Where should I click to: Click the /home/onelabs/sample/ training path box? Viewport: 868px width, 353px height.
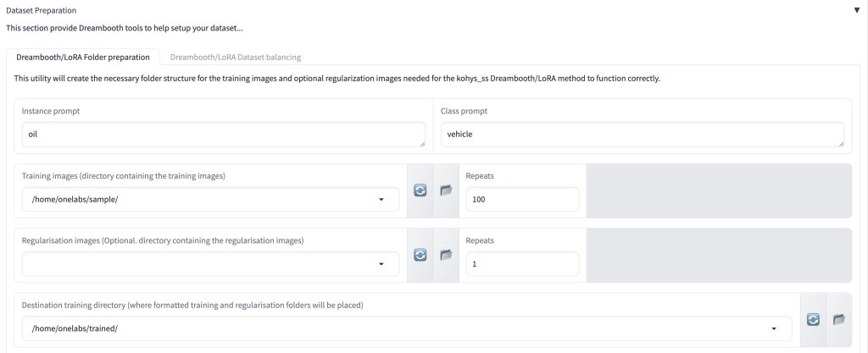pyautogui.click(x=210, y=200)
